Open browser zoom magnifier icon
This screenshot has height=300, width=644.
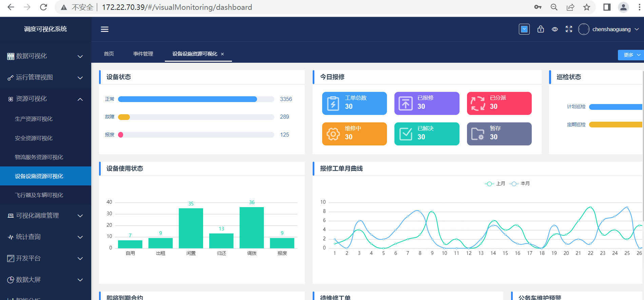click(x=554, y=7)
